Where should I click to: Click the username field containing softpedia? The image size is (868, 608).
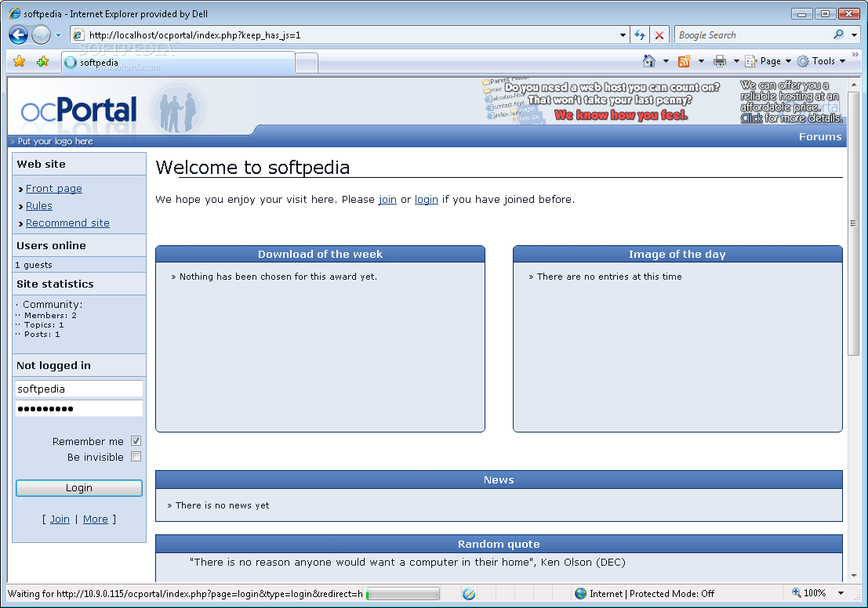click(78, 389)
